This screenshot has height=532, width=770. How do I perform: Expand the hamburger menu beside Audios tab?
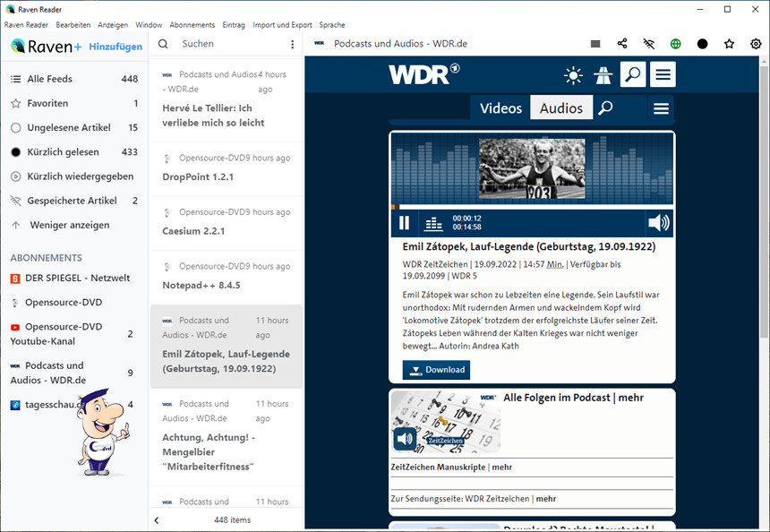pyautogui.click(x=661, y=108)
